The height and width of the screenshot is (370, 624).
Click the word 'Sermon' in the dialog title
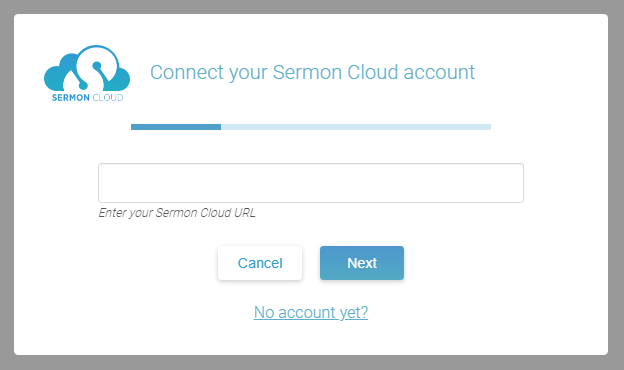307,72
